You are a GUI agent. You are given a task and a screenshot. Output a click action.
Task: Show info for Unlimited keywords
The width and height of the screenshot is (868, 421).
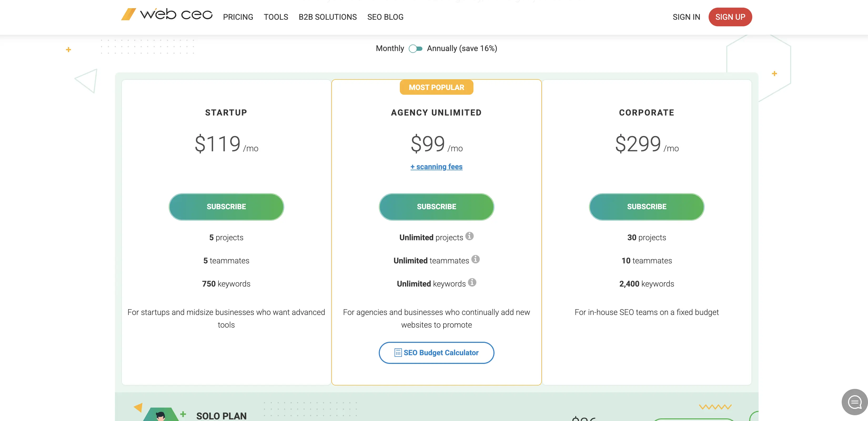tap(472, 282)
